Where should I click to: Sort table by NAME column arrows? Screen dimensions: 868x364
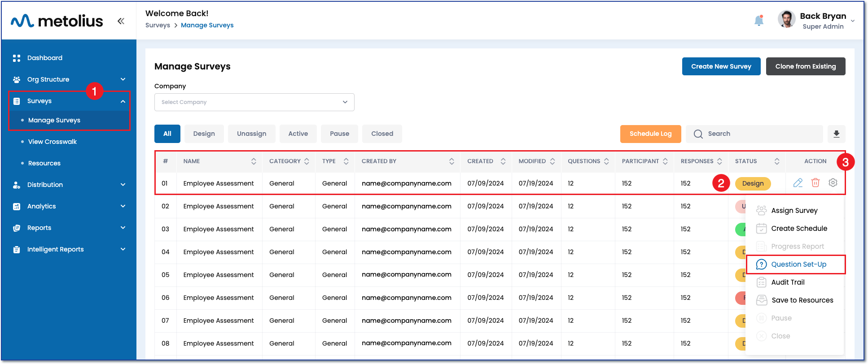tap(254, 161)
